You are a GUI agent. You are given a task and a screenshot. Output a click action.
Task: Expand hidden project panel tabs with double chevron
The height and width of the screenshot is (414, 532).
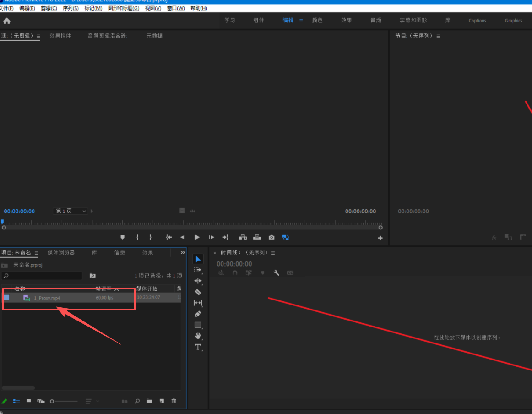pos(183,252)
